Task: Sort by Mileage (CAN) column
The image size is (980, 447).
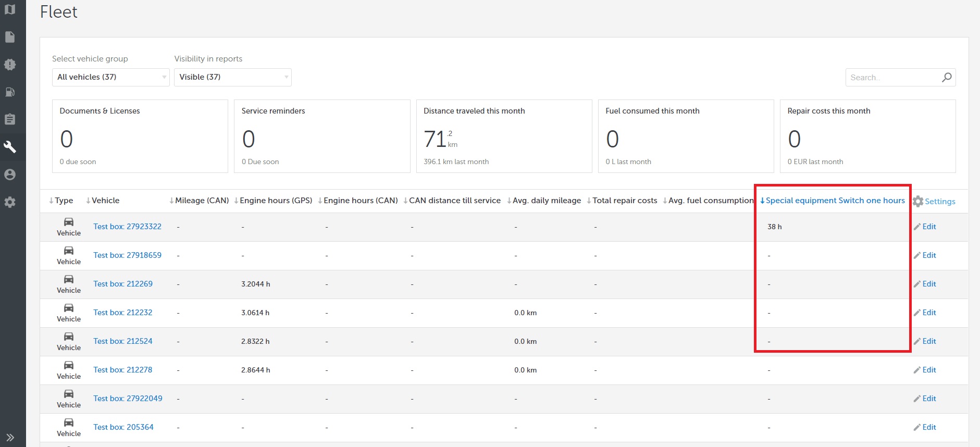Action: pyautogui.click(x=199, y=201)
